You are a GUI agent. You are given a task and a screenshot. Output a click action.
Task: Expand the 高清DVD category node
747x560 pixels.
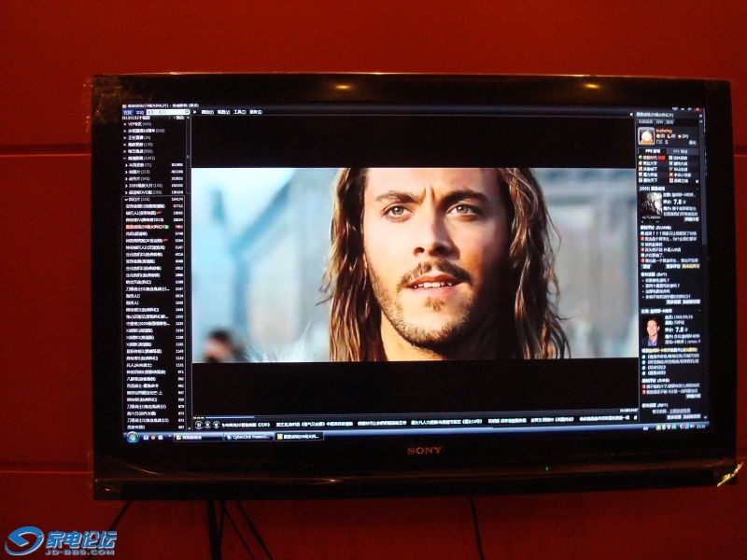click(x=126, y=192)
